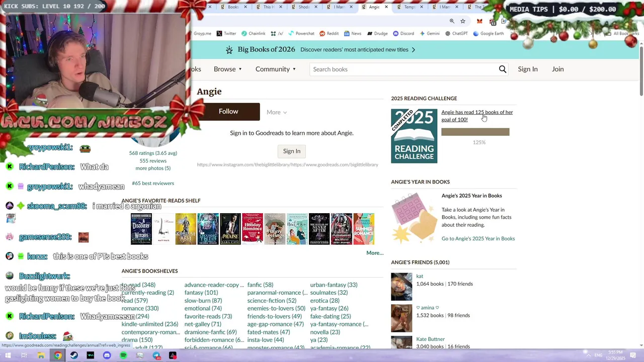The height and width of the screenshot is (362, 644).
Task: Click the 125% reading challenge progress bar
Action: 475,132
